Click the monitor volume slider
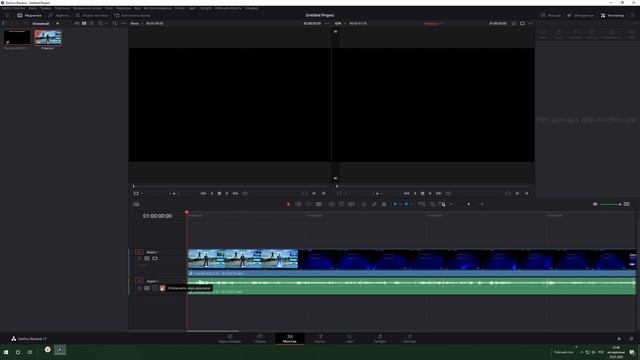 [x=611, y=204]
